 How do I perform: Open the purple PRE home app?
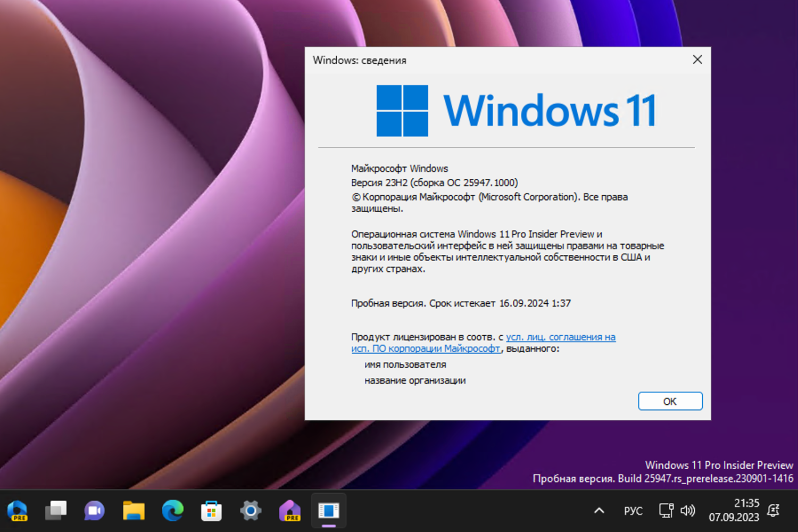pos(289,511)
